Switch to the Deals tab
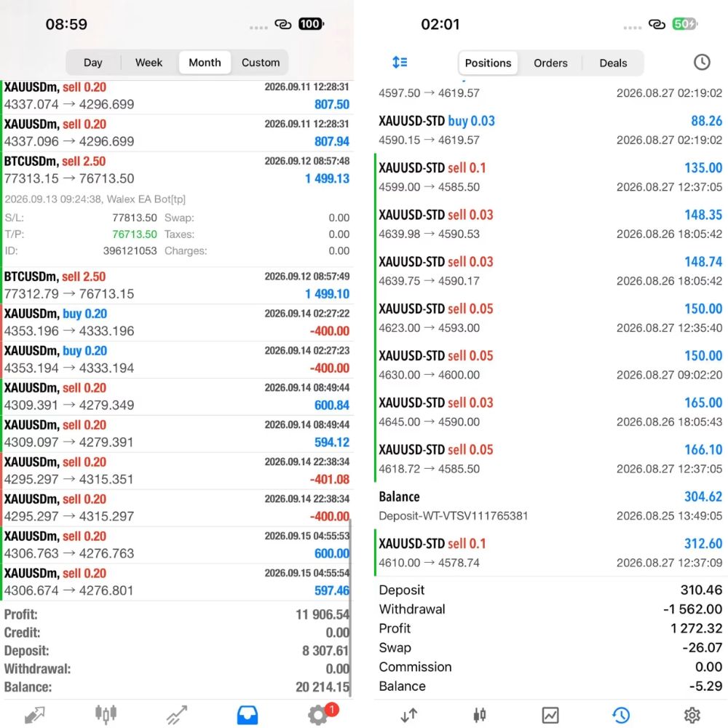Screen dimensions: 728x728 (x=613, y=63)
